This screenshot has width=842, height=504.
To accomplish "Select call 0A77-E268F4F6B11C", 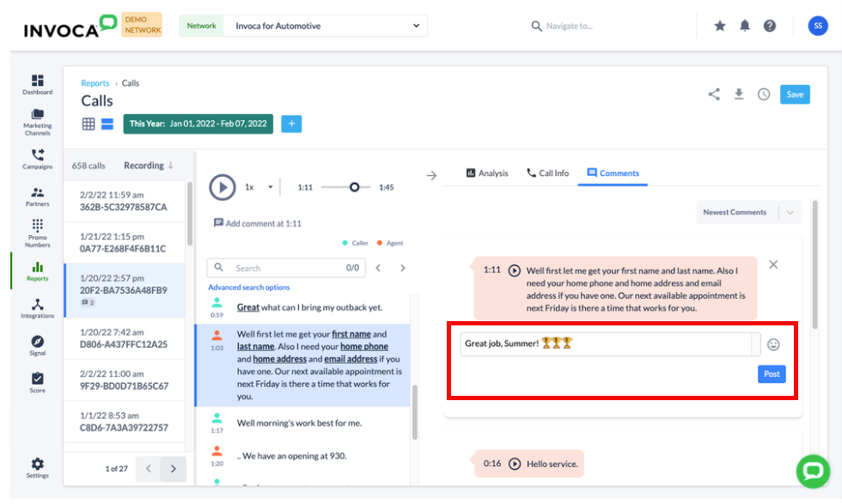I will click(x=125, y=243).
